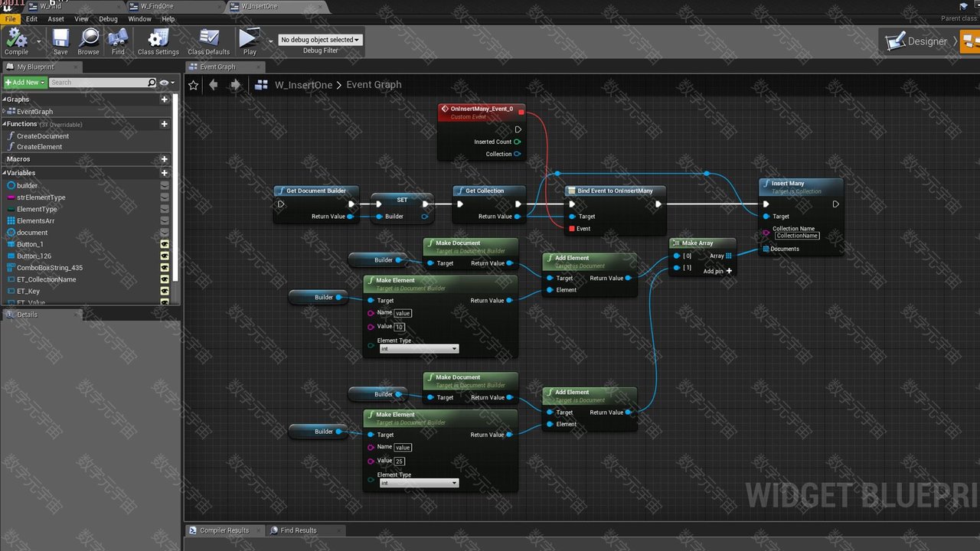Open Element Type dropdown on Make Element with Value 10
This screenshot has width=980, height=551.
tap(419, 349)
